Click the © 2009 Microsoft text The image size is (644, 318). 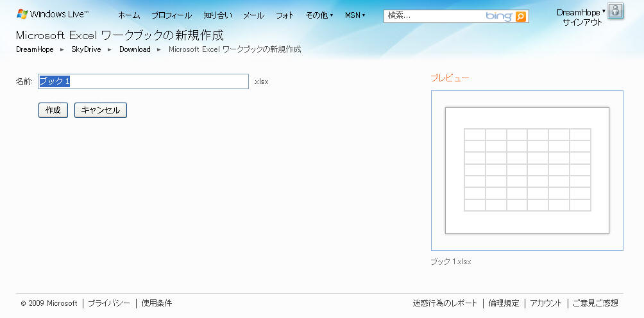tap(49, 303)
